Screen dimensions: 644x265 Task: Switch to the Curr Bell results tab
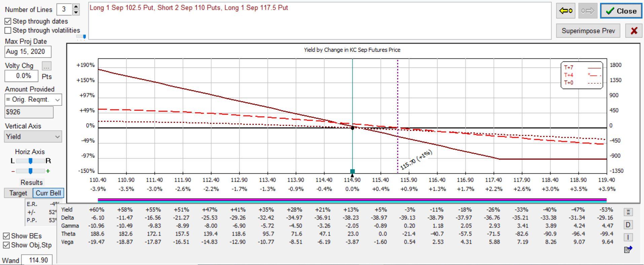pos(48,193)
